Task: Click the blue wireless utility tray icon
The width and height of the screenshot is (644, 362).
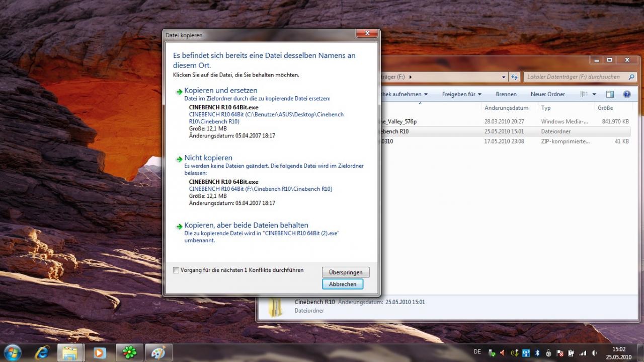Action: pyautogui.click(x=526, y=353)
